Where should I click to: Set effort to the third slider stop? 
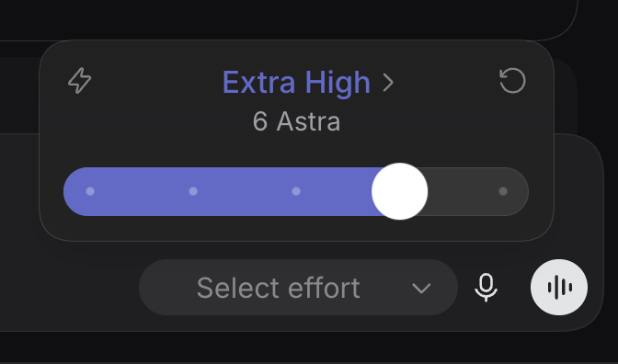296,191
